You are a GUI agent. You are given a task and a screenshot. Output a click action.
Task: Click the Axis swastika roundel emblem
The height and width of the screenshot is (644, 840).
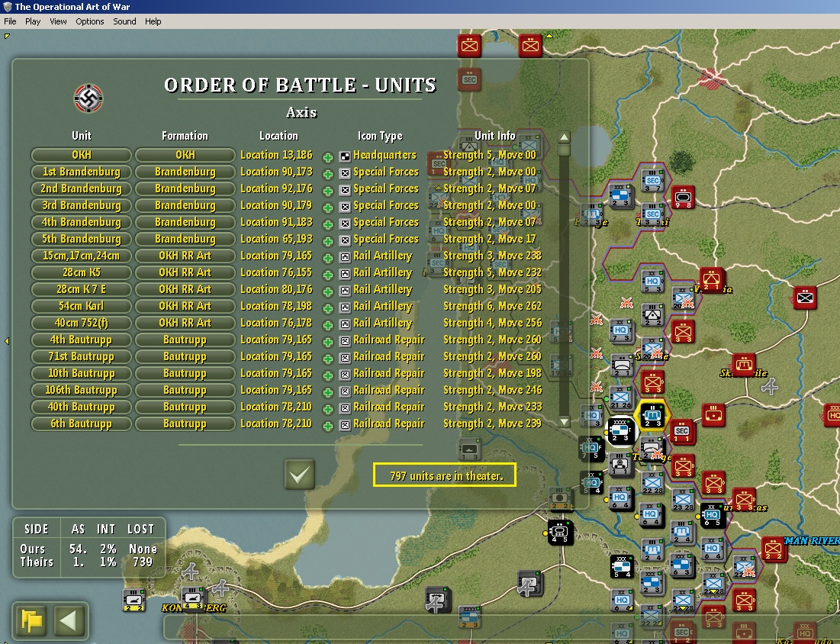89,98
